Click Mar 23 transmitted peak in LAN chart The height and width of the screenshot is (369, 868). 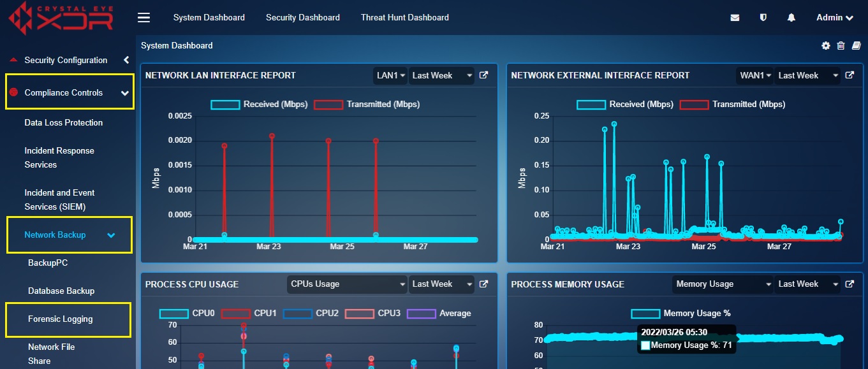(x=272, y=136)
